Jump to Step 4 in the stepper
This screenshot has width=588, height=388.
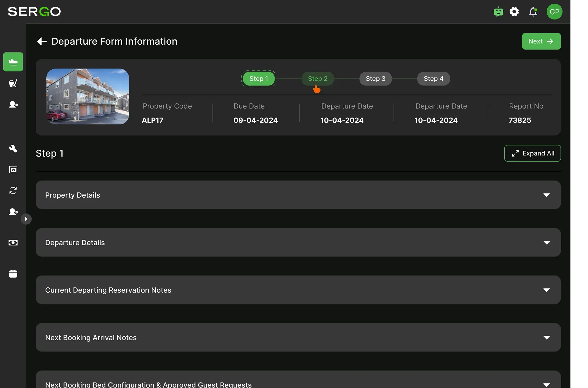coord(434,79)
